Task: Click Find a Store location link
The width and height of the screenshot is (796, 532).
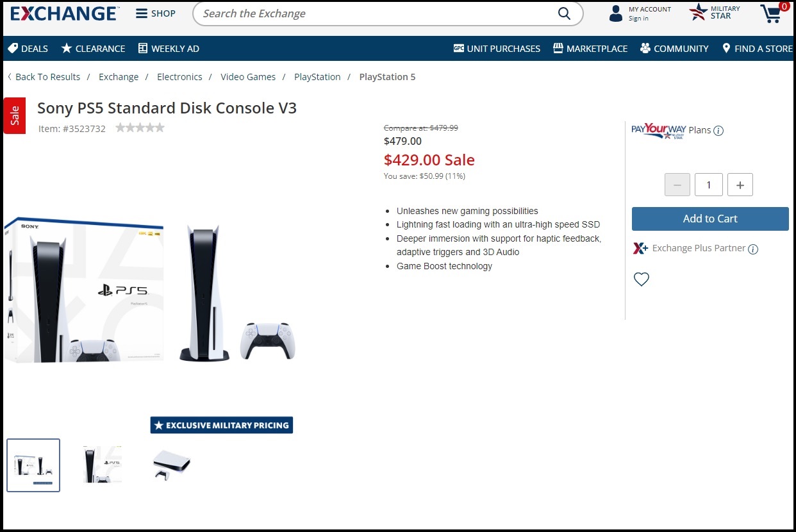Action: (x=757, y=49)
